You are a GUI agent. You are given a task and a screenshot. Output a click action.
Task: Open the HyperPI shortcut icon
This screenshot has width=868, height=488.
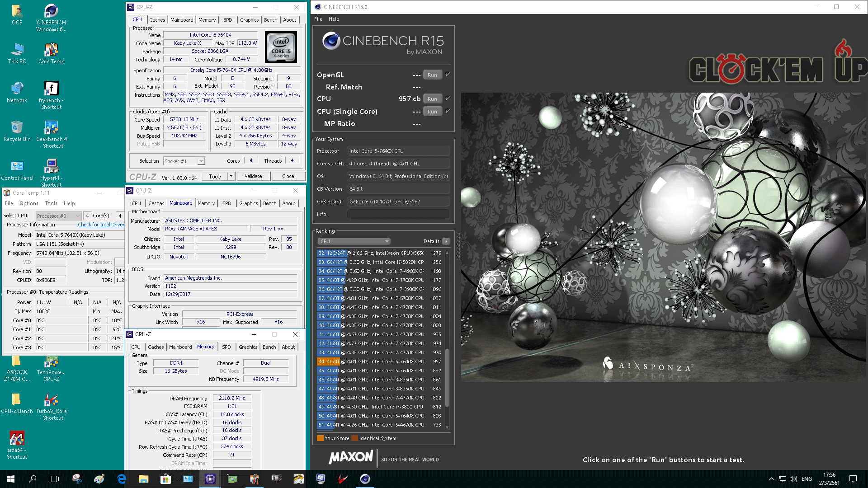click(51, 167)
